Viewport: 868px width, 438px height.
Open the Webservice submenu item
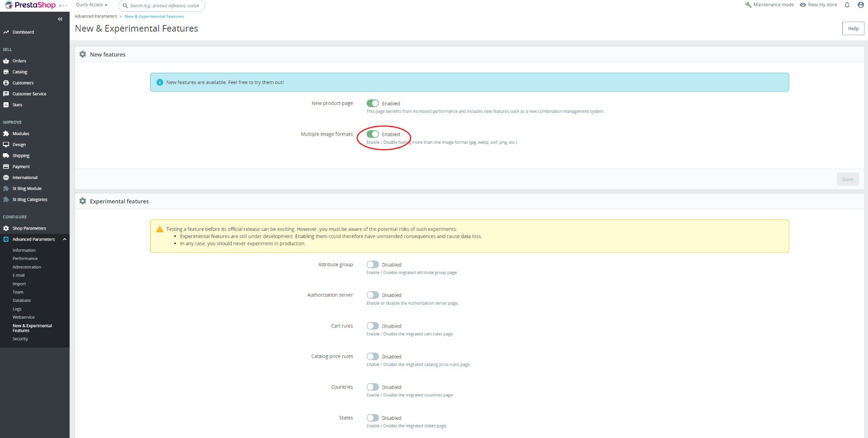24,317
